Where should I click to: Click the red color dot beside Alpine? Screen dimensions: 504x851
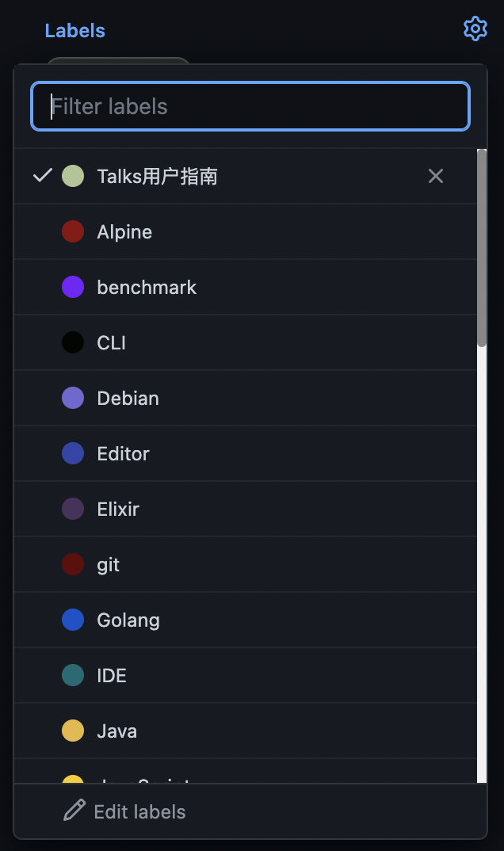coord(73,231)
